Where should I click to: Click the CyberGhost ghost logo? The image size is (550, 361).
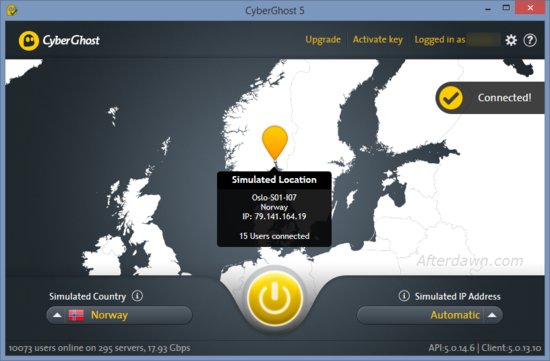coord(29,41)
